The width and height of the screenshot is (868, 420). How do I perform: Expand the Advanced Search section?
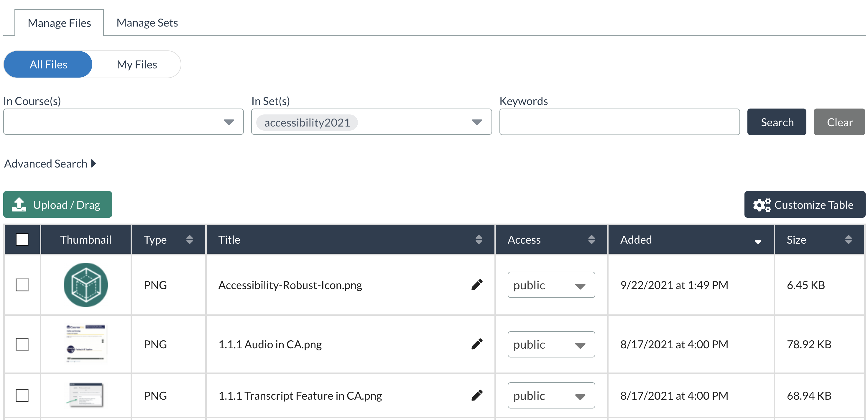click(50, 164)
